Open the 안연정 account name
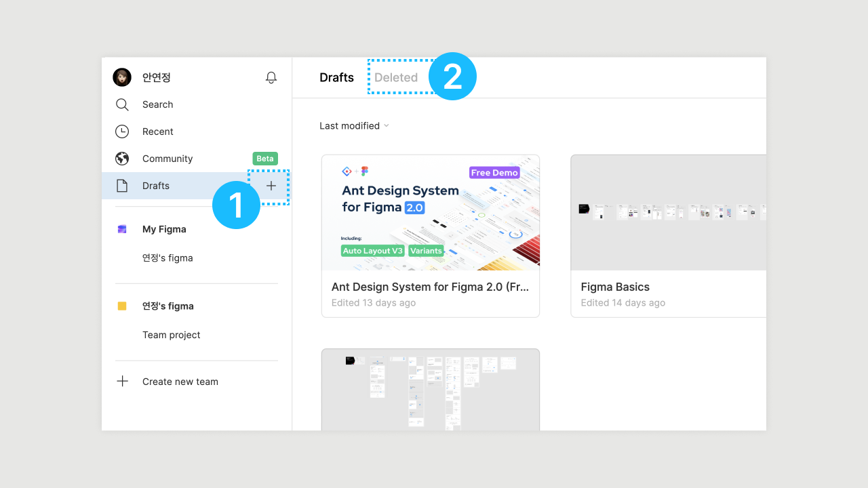 tap(157, 77)
